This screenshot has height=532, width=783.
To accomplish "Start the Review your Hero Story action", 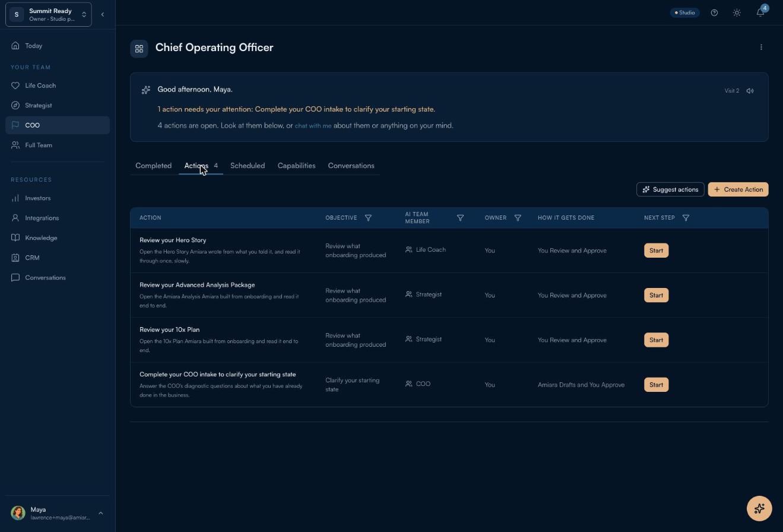I will click(656, 251).
